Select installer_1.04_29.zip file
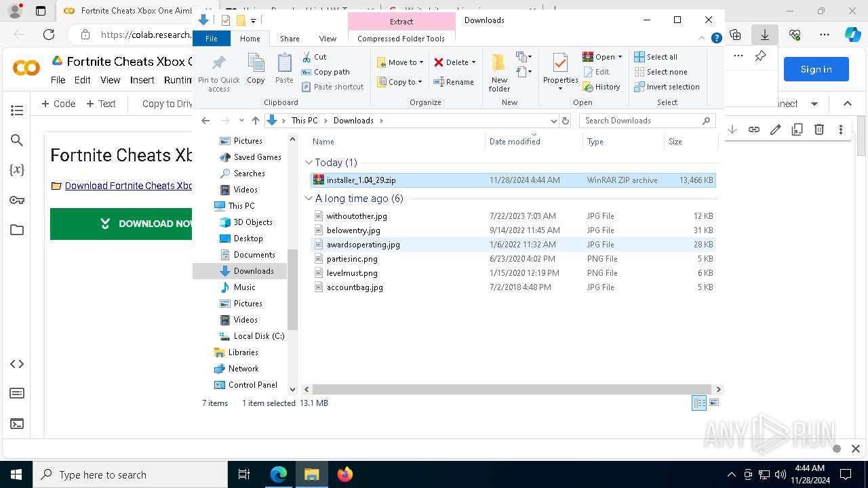 (513, 180)
